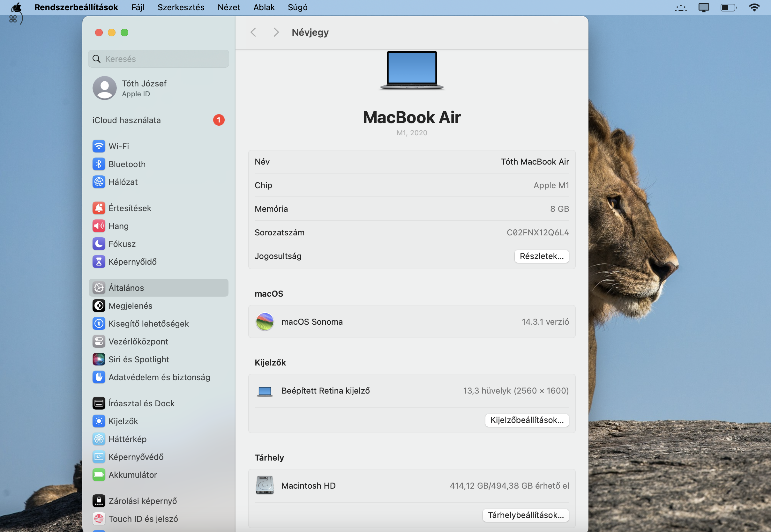Click Tárhelybeállítások... button
This screenshot has height=532, width=771.
pos(526,515)
